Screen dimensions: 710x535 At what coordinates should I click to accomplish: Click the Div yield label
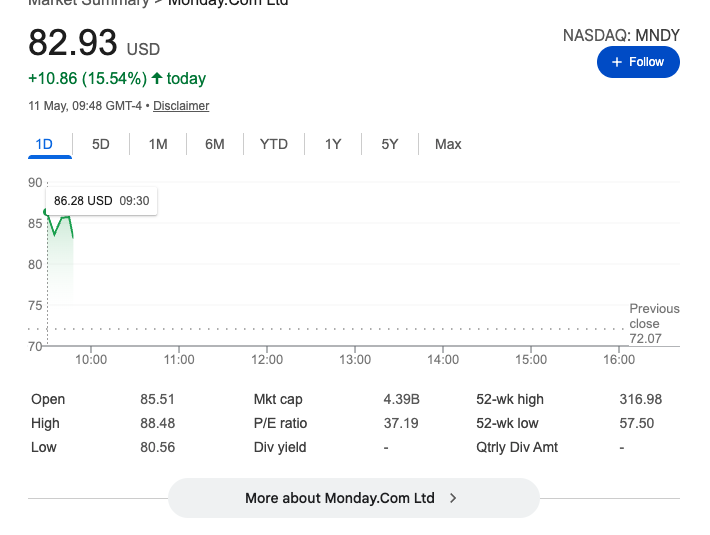[x=280, y=447]
